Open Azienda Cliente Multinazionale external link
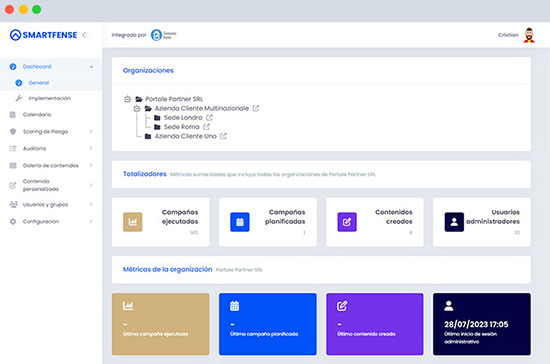Viewport: 550px width, 364px height. coord(256,108)
